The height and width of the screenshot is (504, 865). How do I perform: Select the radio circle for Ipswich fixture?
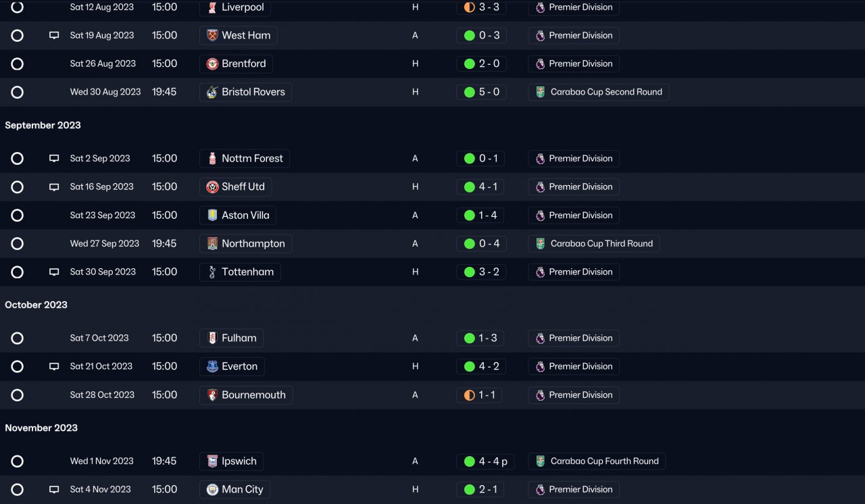[18, 461]
